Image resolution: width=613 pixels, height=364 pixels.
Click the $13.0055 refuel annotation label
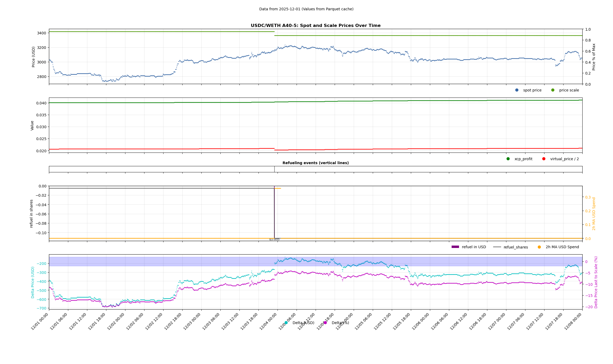pos(274,239)
